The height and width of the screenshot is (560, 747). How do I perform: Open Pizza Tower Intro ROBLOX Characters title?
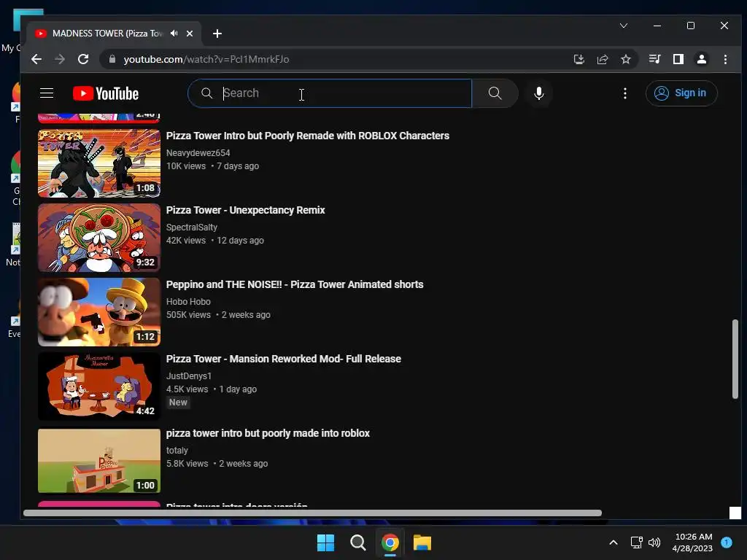pyautogui.click(x=308, y=136)
